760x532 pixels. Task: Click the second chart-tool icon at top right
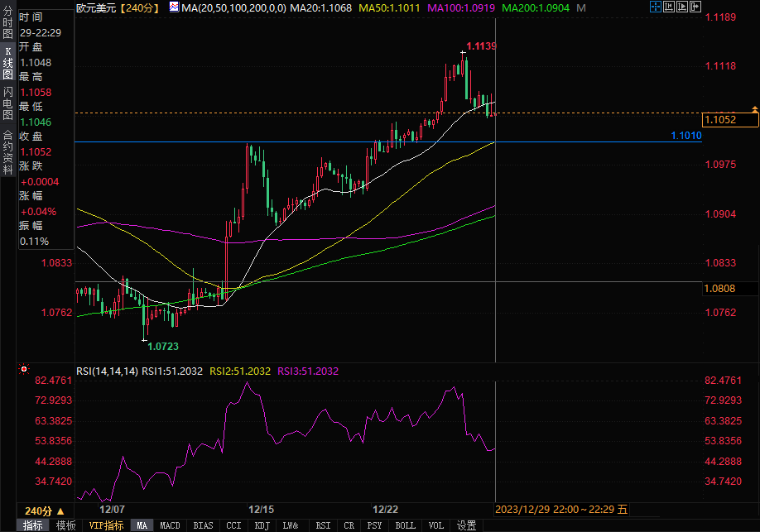click(x=669, y=7)
